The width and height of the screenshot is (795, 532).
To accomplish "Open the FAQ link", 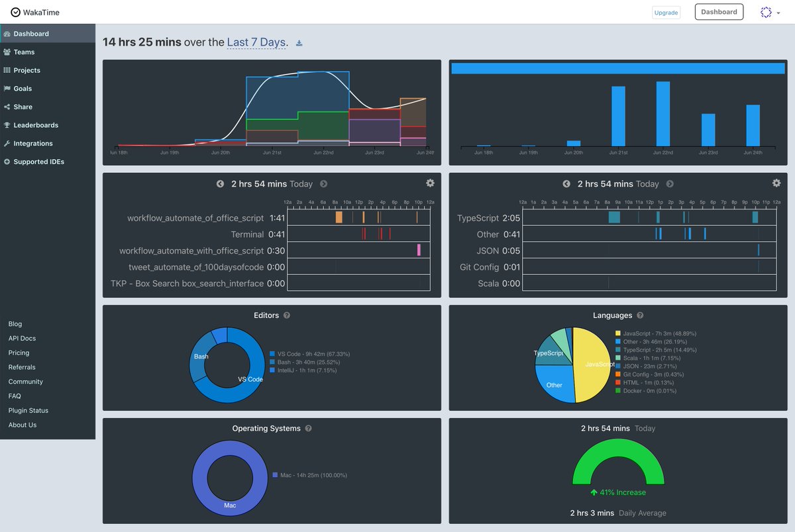I will click(x=15, y=396).
